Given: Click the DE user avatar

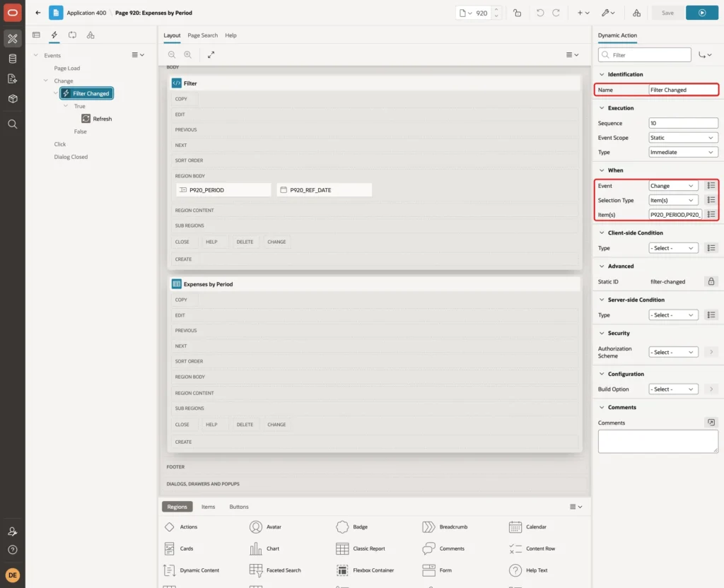Looking at the screenshot, I should click(13, 575).
